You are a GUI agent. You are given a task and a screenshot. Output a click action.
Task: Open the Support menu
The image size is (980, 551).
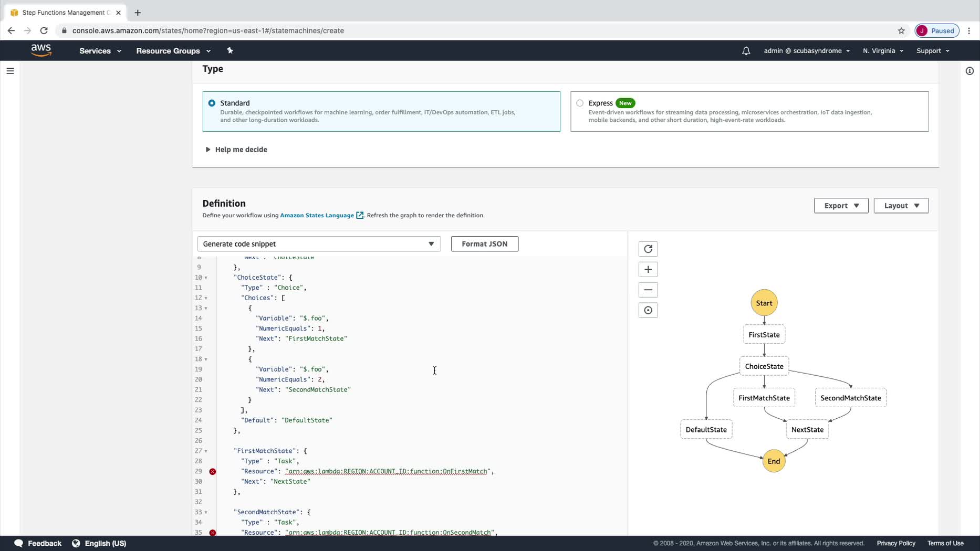pos(933,51)
